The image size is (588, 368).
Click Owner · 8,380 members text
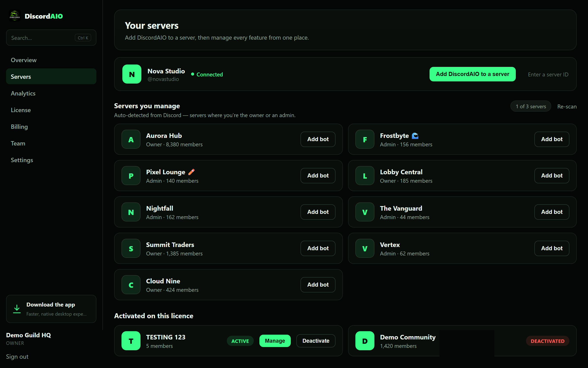[x=174, y=144]
